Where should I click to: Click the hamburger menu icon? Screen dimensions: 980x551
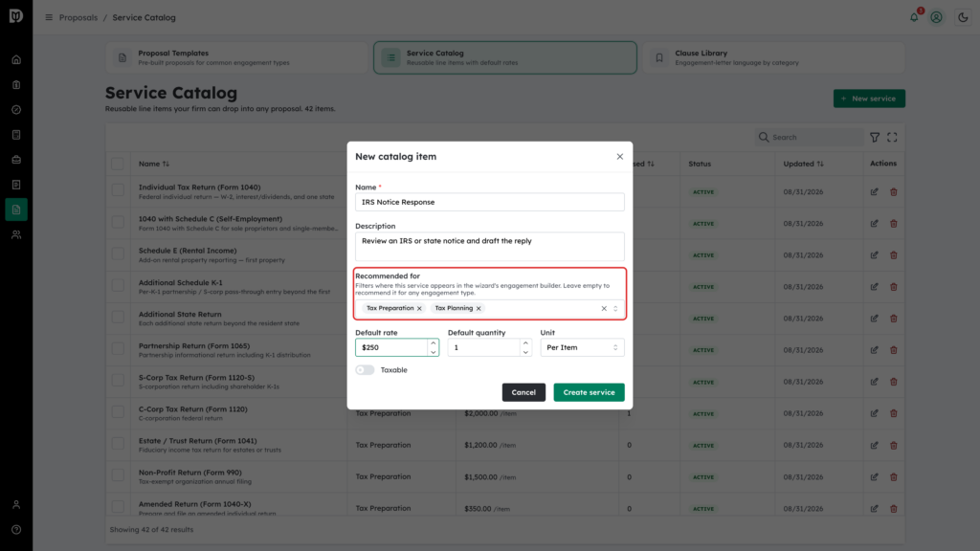49,17
